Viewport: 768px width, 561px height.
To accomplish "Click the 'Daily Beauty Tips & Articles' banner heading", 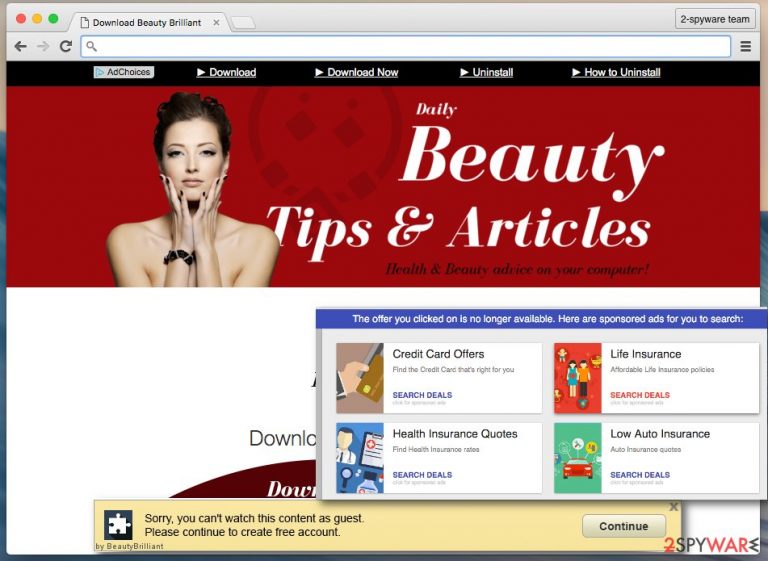I will click(x=464, y=184).
